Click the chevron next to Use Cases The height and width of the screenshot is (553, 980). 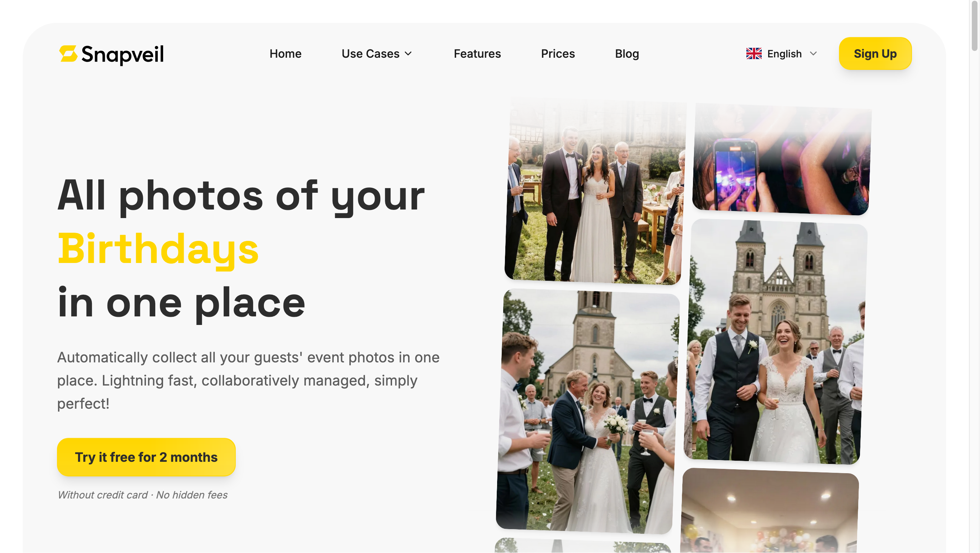(408, 54)
